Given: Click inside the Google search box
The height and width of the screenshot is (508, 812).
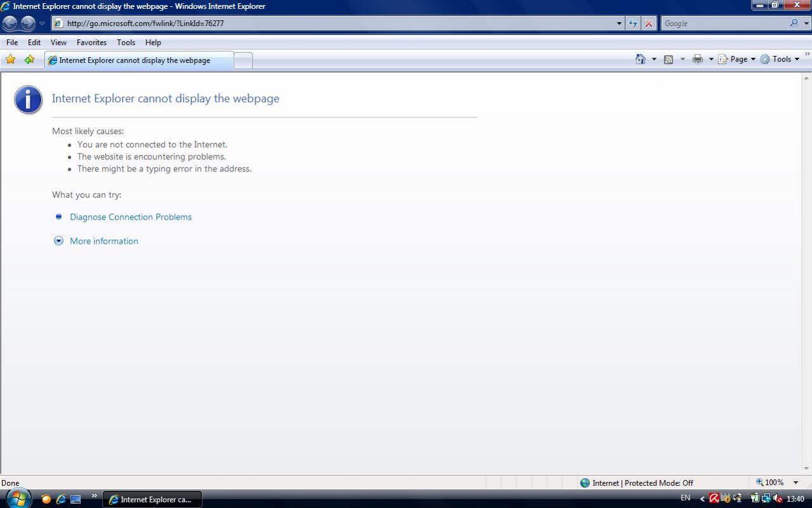Looking at the screenshot, I should point(724,23).
